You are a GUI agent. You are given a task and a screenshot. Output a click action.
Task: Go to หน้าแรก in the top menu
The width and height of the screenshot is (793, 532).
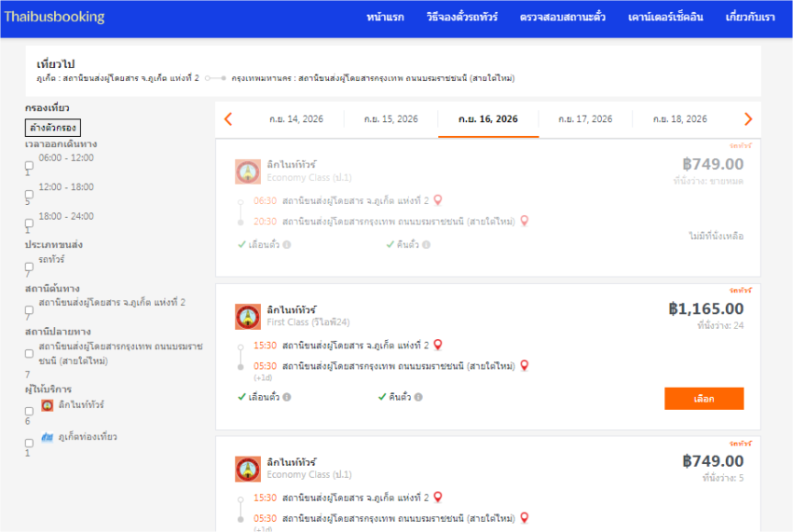tap(385, 17)
